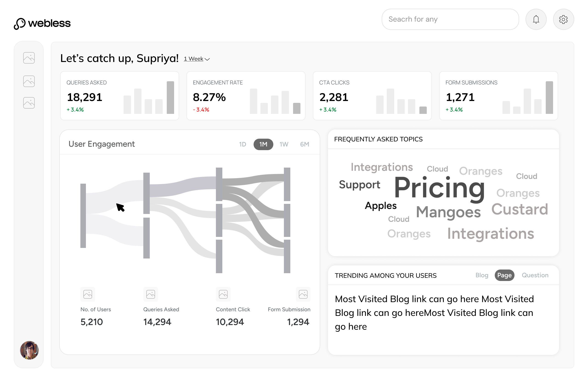Open the user profile avatar
This screenshot has height=382, width=588.
click(29, 350)
